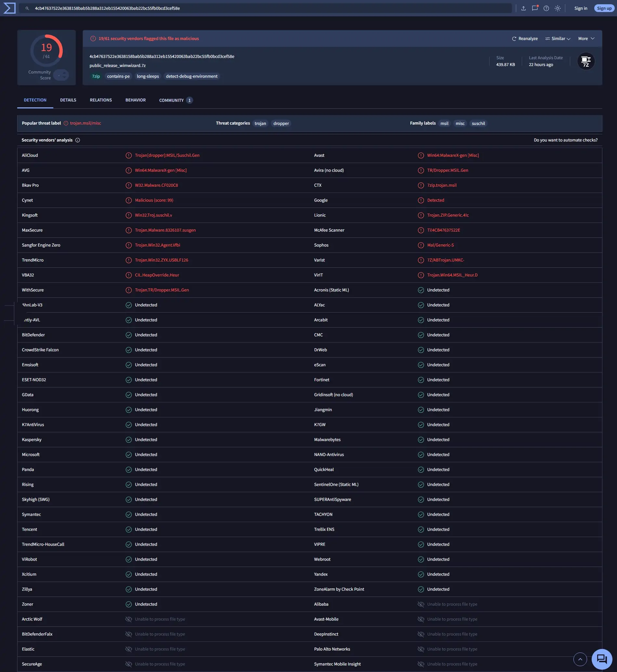This screenshot has height=672, width=617.
Task: Click the alert icon in the Google row
Action: (x=421, y=200)
